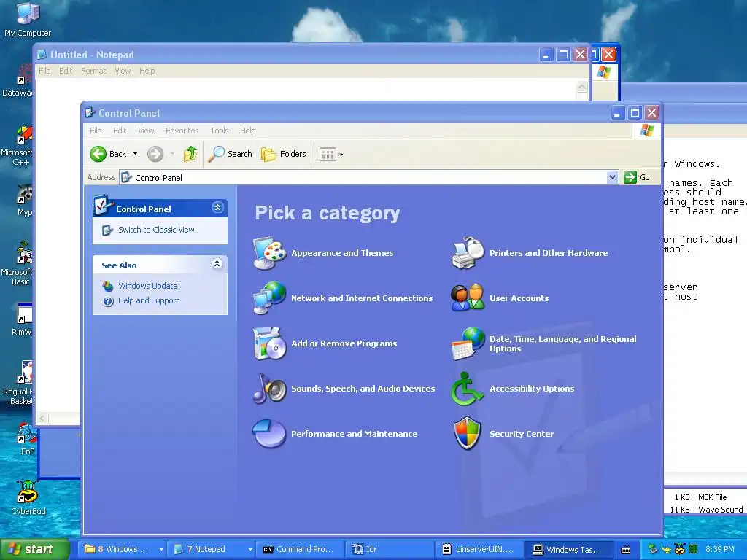The width and height of the screenshot is (747, 560).
Task: Switch to the Idr taskbar button
Action: coord(390,550)
